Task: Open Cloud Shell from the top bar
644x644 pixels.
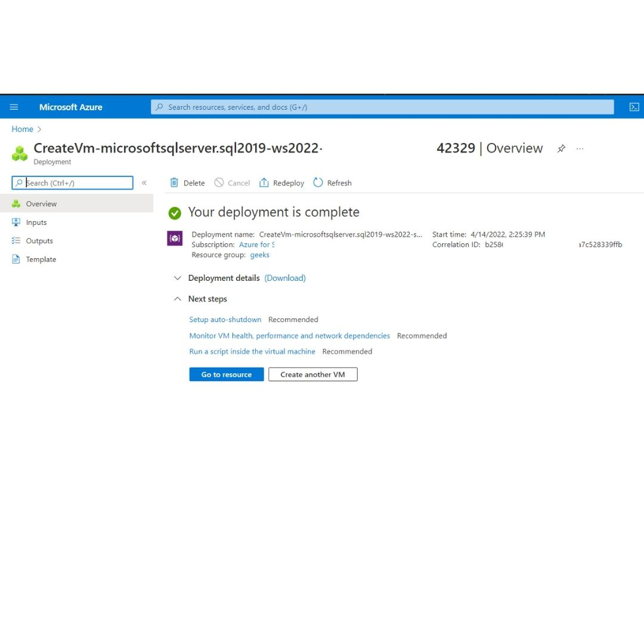Action: (x=634, y=107)
